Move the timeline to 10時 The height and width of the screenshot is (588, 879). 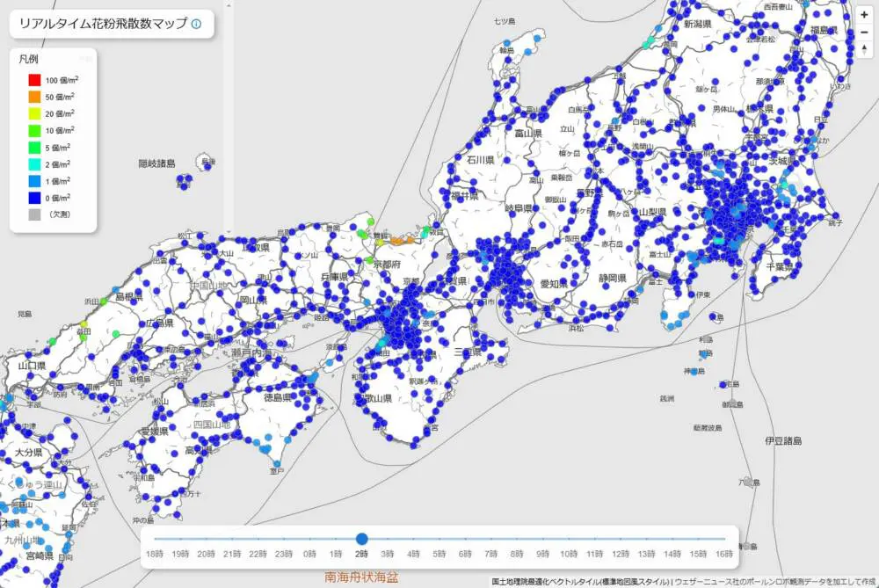point(569,554)
